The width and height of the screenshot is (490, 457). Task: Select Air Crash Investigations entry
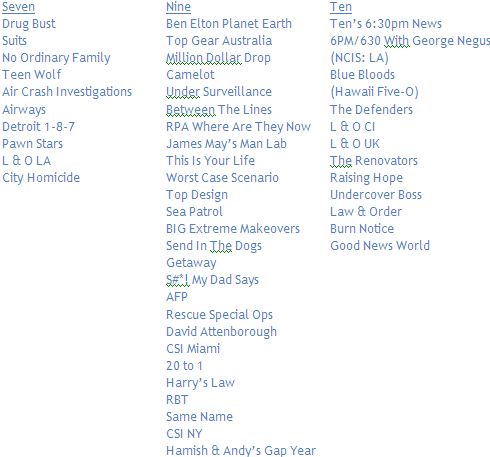point(67,92)
